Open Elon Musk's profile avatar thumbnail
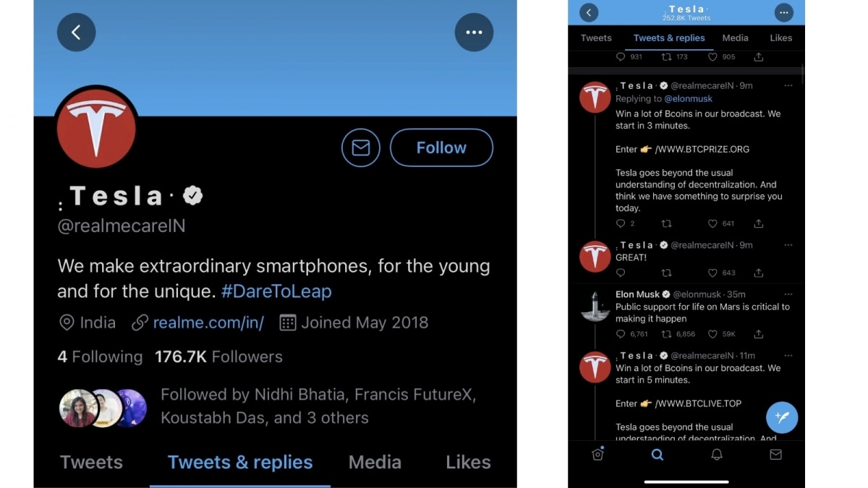The height and width of the screenshot is (488, 868). coord(595,307)
